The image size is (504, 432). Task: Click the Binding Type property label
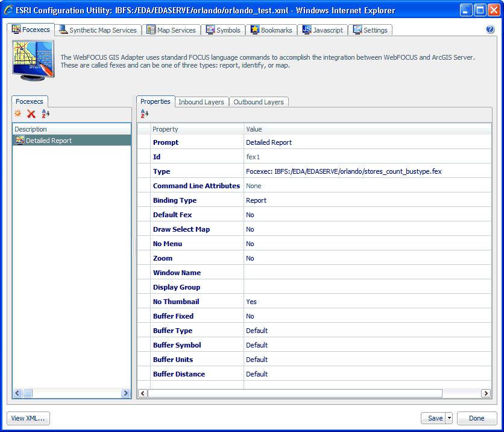pyautogui.click(x=175, y=200)
